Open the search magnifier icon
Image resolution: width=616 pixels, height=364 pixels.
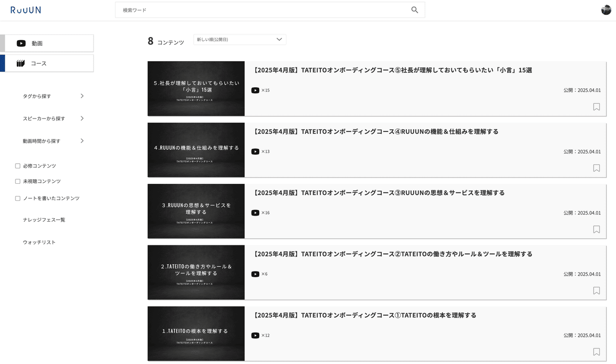pos(414,10)
